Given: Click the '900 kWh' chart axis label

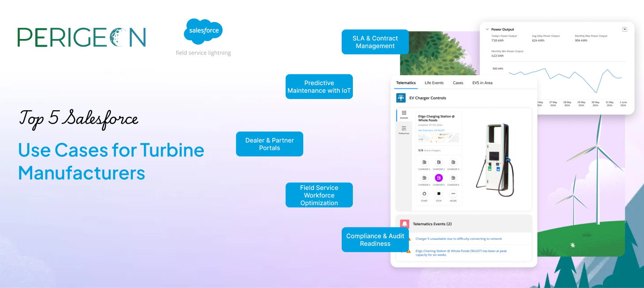Looking at the screenshot, I should click(498, 69).
